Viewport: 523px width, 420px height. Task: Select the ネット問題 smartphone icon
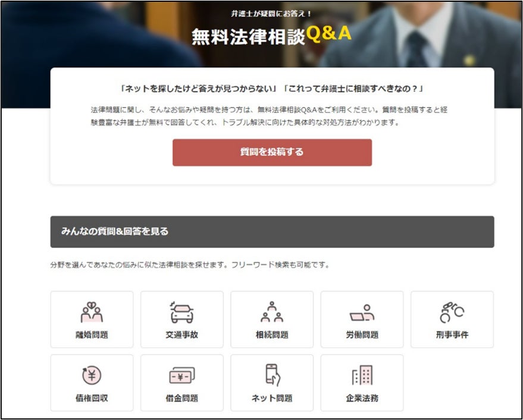273,375
